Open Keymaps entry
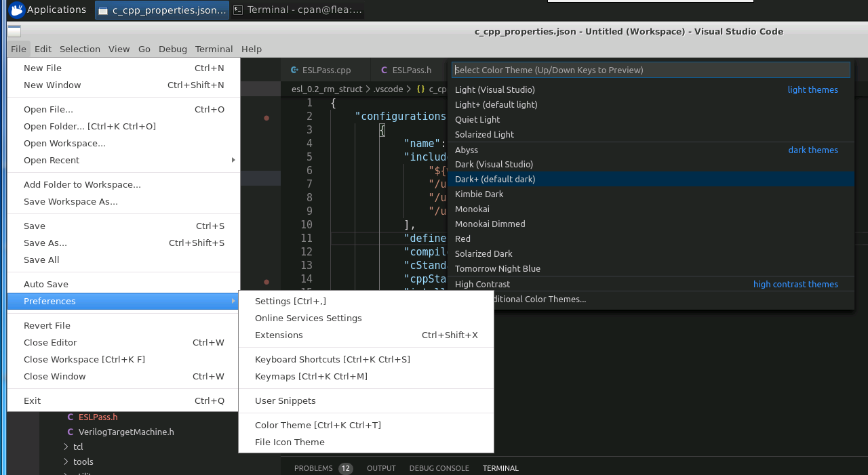Viewport: 868px width, 475px height. [x=366, y=376]
